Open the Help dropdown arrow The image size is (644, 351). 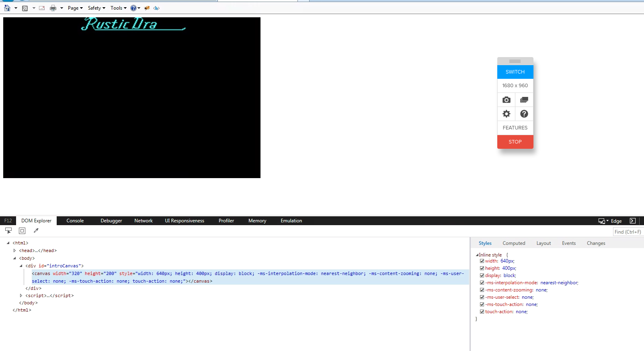click(x=139, y=8)
